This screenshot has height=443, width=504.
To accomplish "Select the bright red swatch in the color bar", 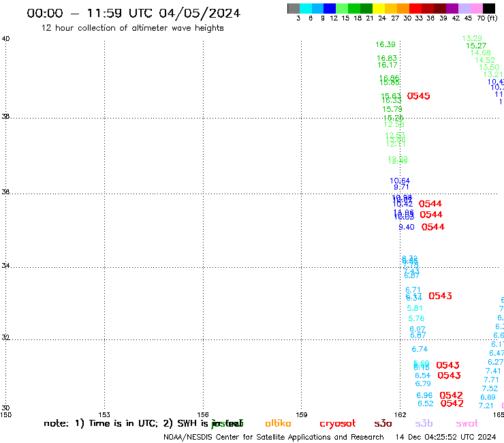I will [415, 8].
